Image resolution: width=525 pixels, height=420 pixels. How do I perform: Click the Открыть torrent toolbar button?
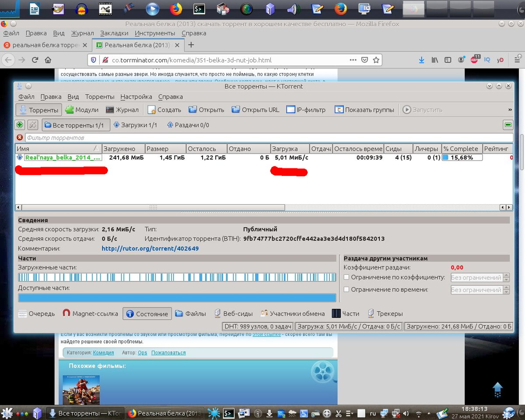(206, 110)
